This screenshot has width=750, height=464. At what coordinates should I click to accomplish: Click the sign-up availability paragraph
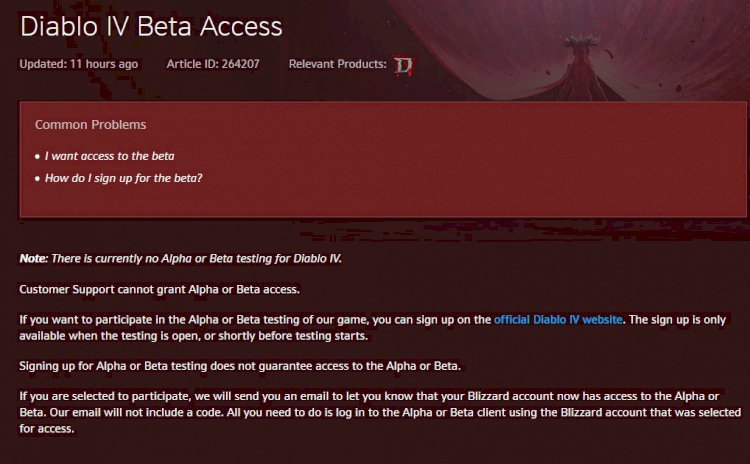[373, 328]
